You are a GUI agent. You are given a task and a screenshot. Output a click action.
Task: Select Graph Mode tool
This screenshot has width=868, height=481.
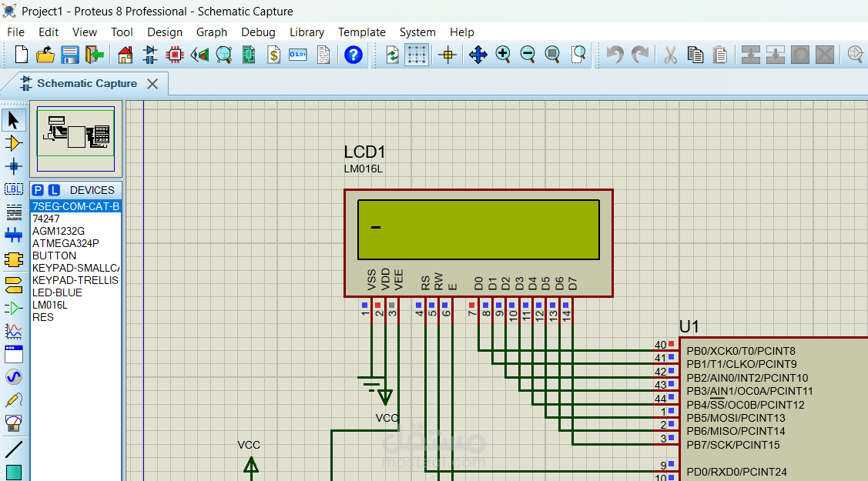[x=13, y=331]
